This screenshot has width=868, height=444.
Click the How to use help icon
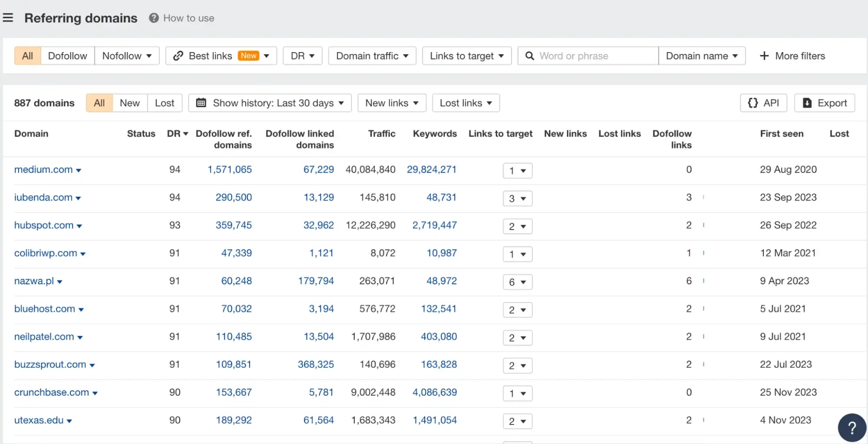coord(154,18)
